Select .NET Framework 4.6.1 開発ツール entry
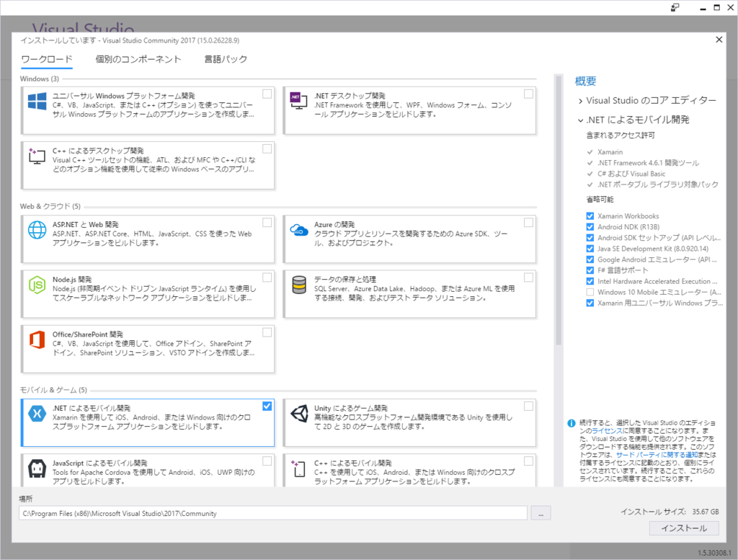The height and width of the screenshot is (560, 738). coord(648,163)
